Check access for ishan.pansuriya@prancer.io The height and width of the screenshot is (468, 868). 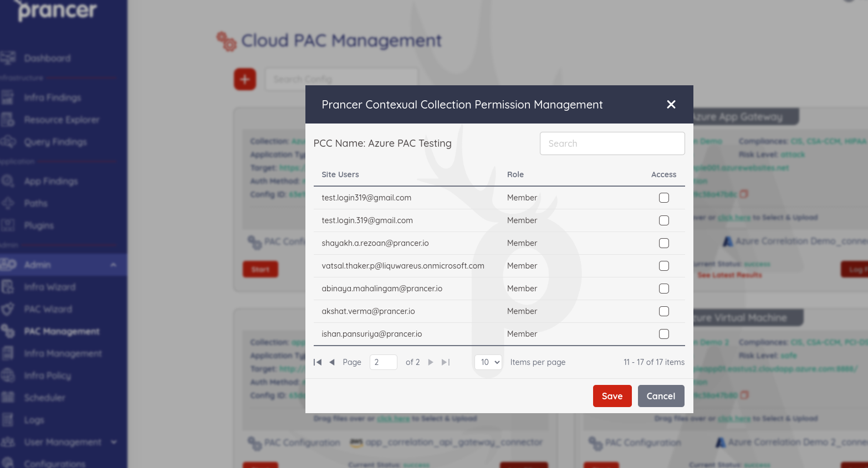tap(664, 334)
